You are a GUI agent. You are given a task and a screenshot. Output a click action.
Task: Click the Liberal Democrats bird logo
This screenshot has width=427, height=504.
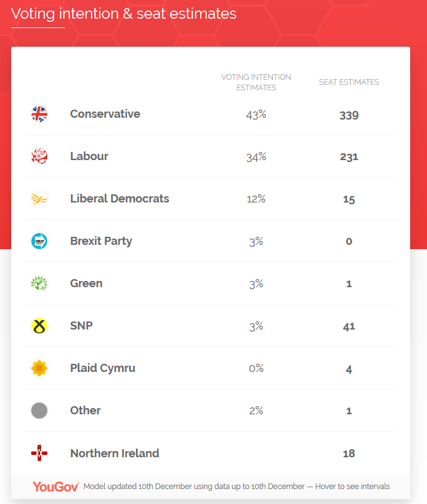click(x=39, y=199)
